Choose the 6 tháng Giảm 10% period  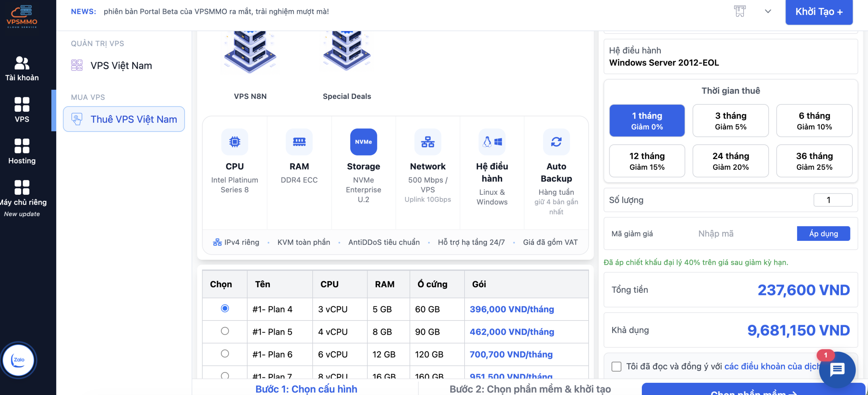(814, 121)
